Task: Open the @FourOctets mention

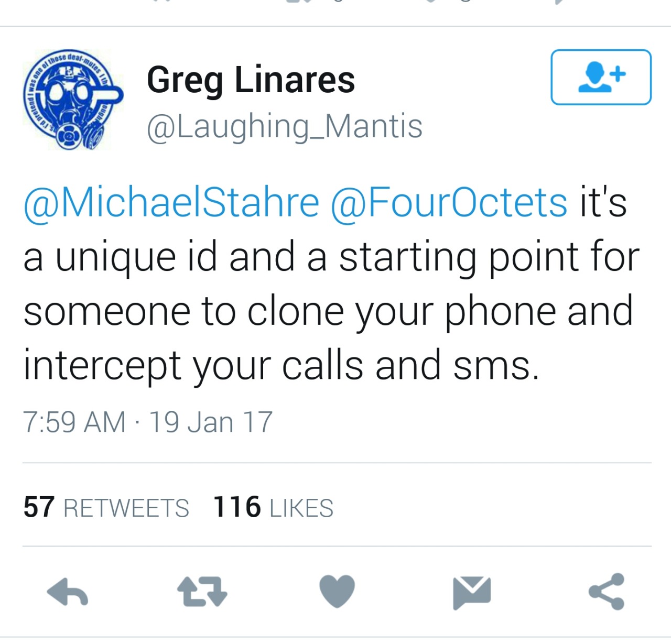Action: 449,203
